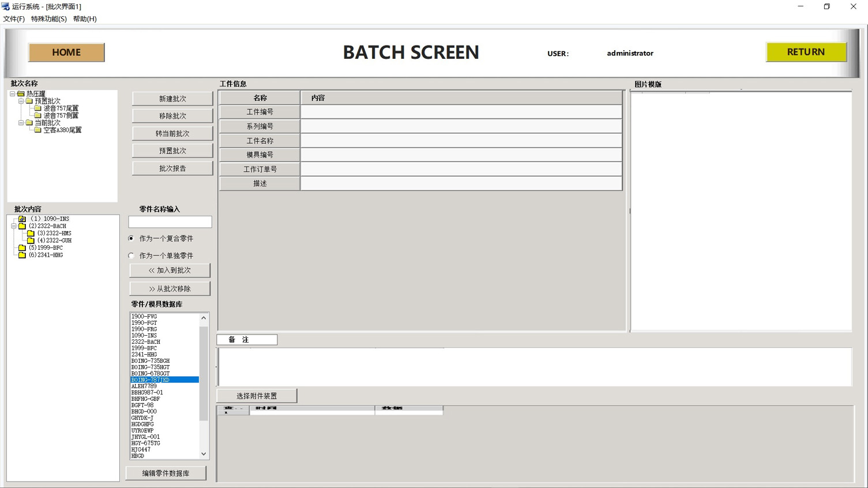Select BBHG987-01 in the parts database list
Screen dimensions: 868x488
tap(147, 393)
